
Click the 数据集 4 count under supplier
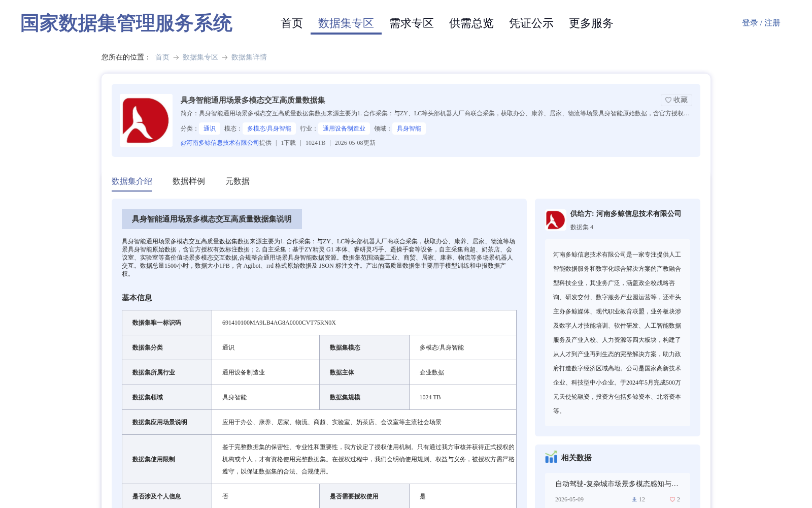(x=582, y=227)
